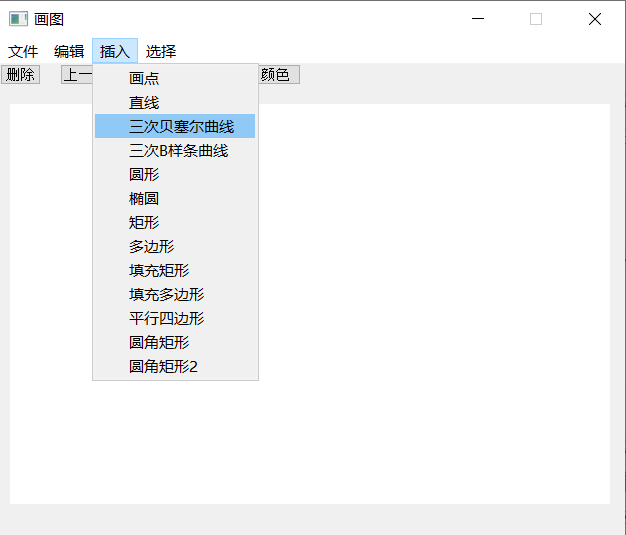
Task: Choose 画点 from the insert menu
Action: coord(175,78)
